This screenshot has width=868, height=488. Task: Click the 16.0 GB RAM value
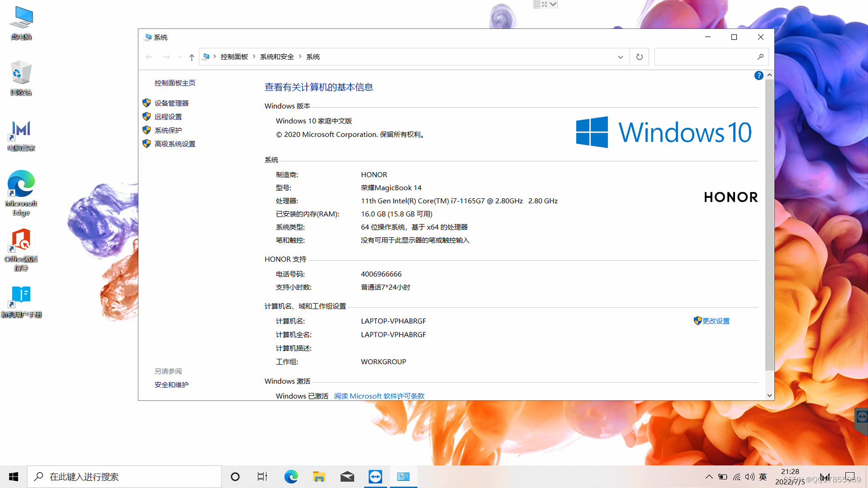click(x=397, y=214)
